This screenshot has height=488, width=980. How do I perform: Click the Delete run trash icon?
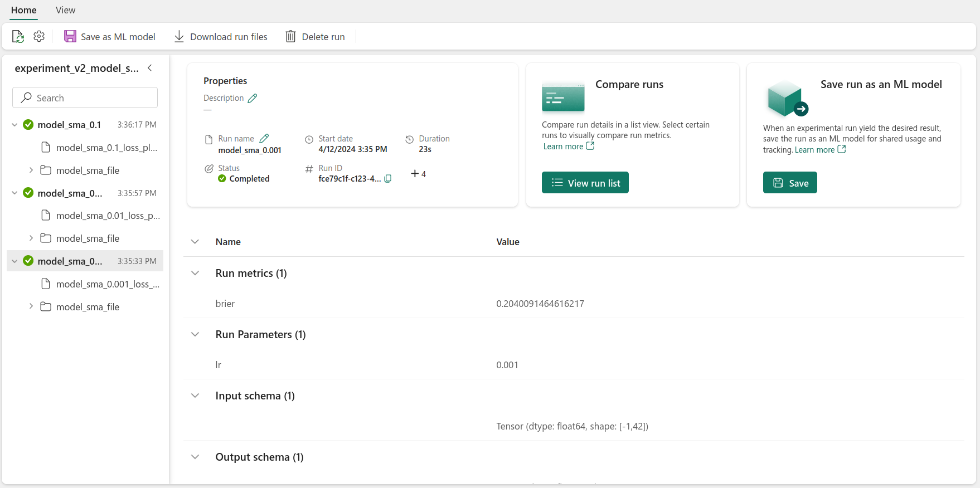tap(290, 37)
